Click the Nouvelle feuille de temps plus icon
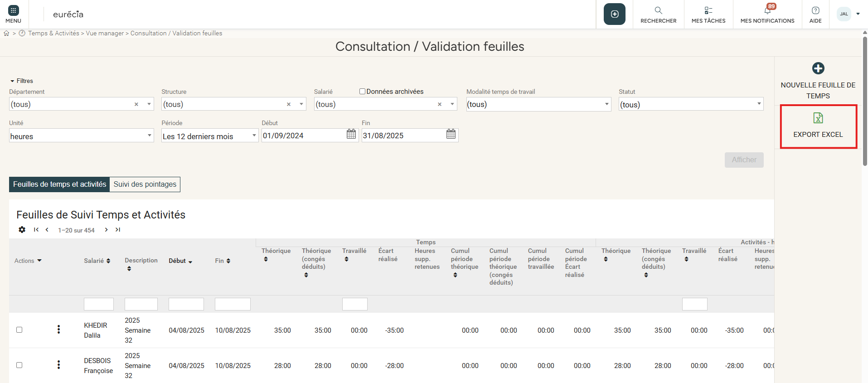Viewport: 868px width, 383px height. (x=818, y=68)
